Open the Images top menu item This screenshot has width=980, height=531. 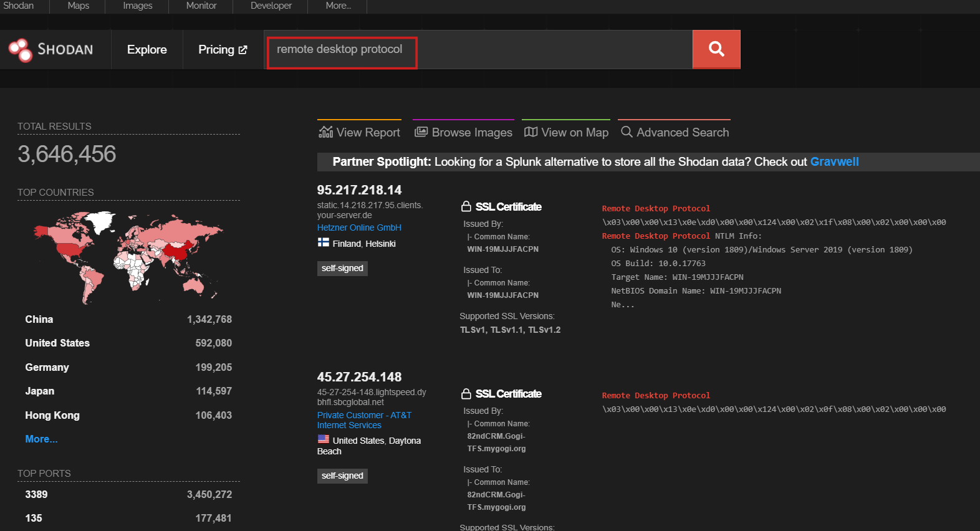point(138,6)
